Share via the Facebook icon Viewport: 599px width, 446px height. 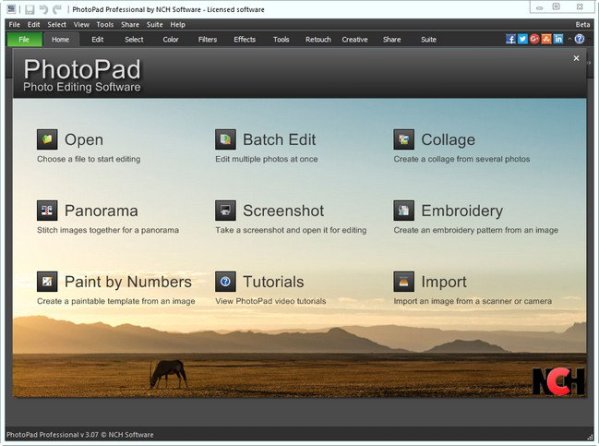pos(511,39)
